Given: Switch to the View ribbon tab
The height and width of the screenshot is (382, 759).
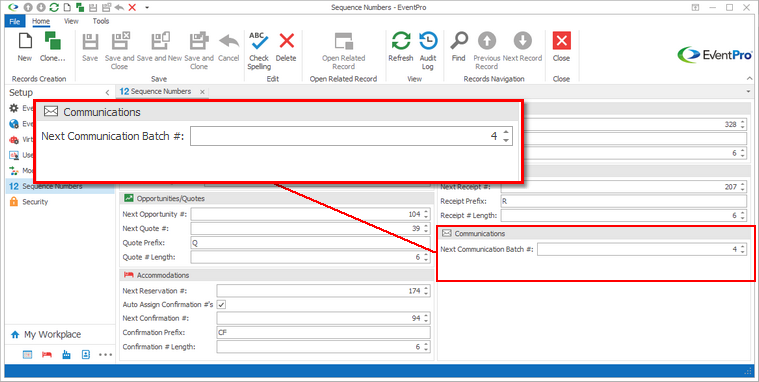Looking at the screenshot, I should coord(71,21).
